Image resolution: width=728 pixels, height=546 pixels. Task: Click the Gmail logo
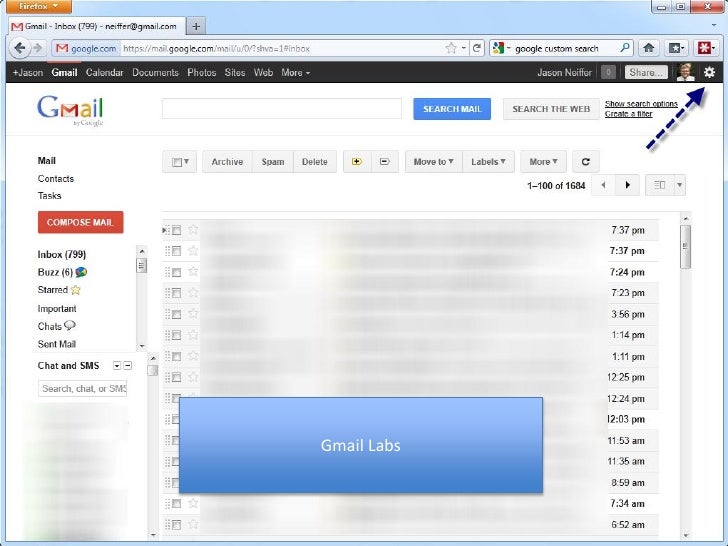70,110
